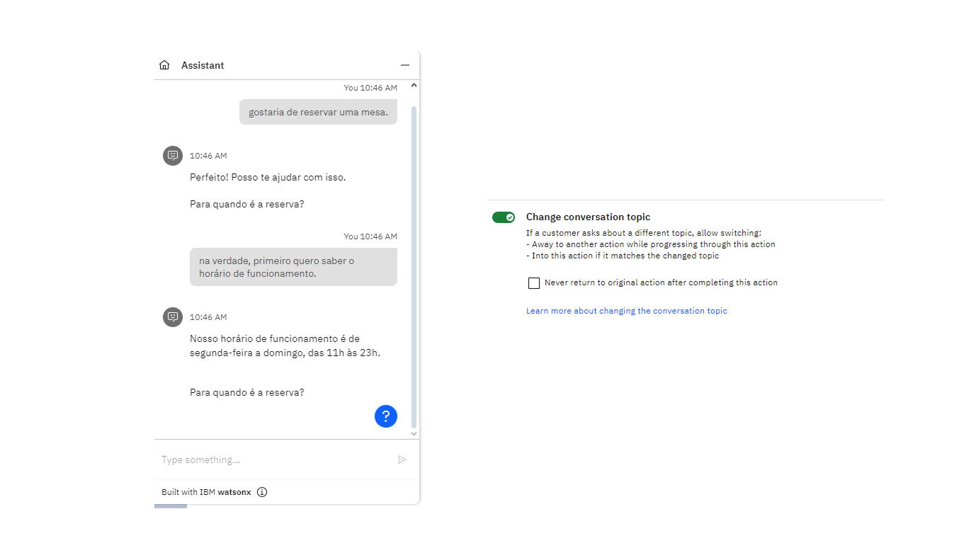The height and width of the screenshot is (560, 959).
Task: Click the 'horário de funcionamento' user message bubble
Action: (293, 267)
